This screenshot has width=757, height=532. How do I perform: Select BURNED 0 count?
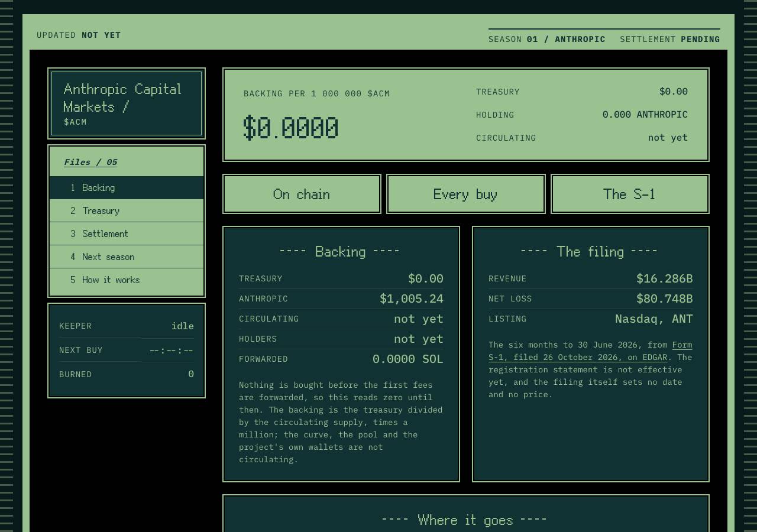pyautogui.click(x=191, y=374)
